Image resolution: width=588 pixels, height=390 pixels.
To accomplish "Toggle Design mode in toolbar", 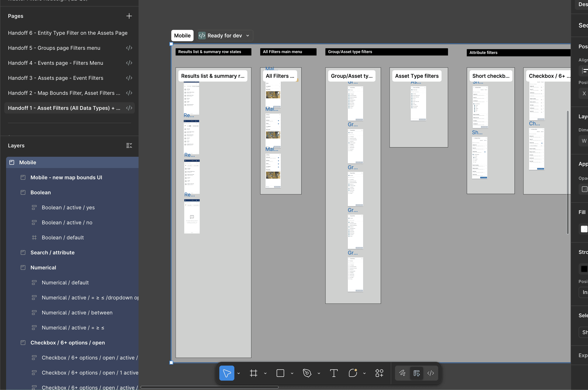I will point(416,373).
